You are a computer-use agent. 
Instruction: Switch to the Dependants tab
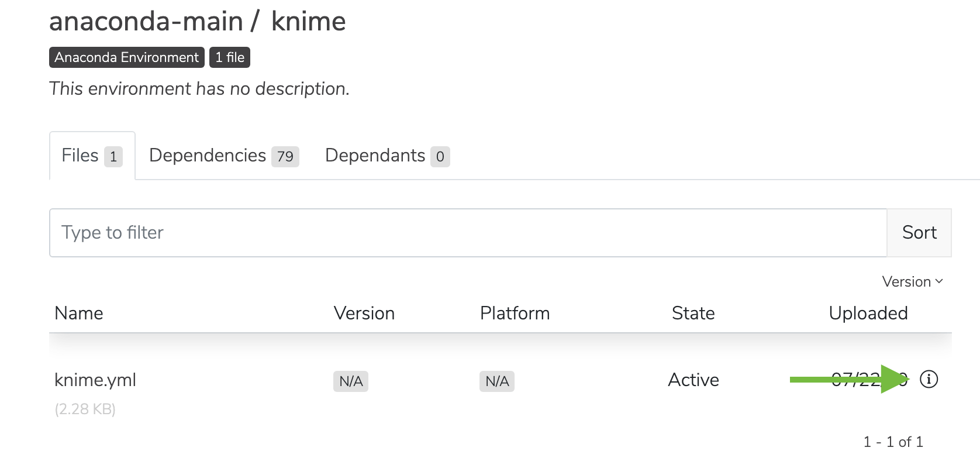pyautogui.click(x=387, y=156)
